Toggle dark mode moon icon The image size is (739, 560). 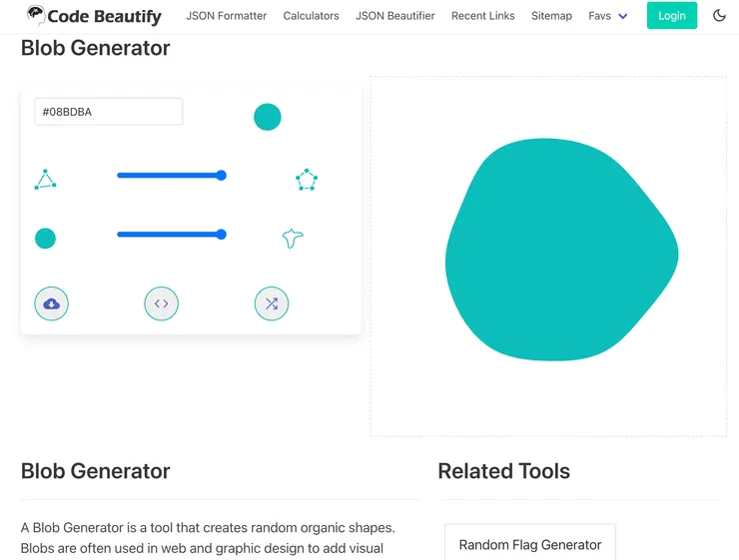(x=719, y=16)
